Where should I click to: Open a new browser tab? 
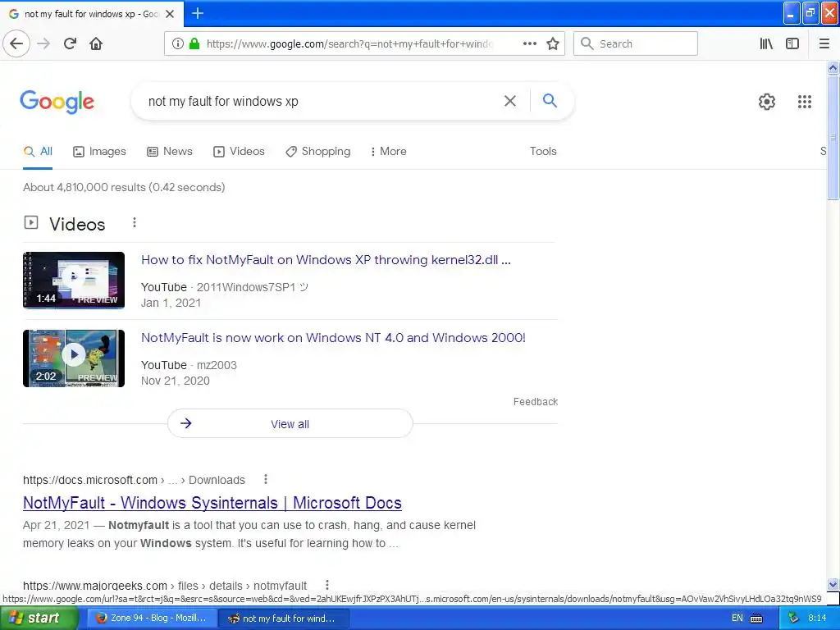[x=198, y=13]
